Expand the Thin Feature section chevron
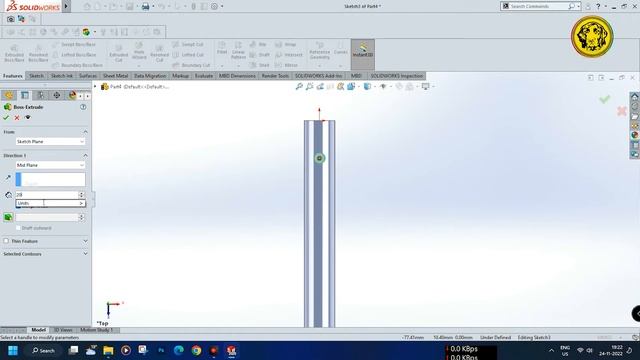This screenshot has height=360, width=640. point(85,241)
